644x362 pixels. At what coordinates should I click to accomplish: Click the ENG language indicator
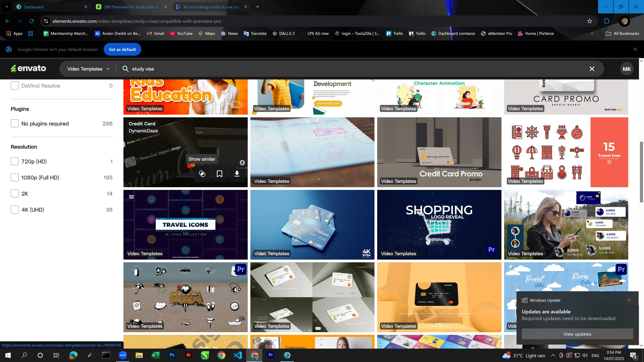(x=595, y=355)
